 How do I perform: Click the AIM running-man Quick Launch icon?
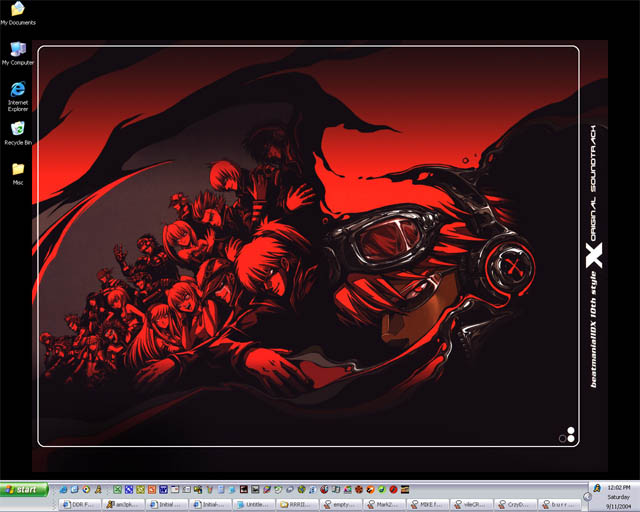click(x=98, y=489)
